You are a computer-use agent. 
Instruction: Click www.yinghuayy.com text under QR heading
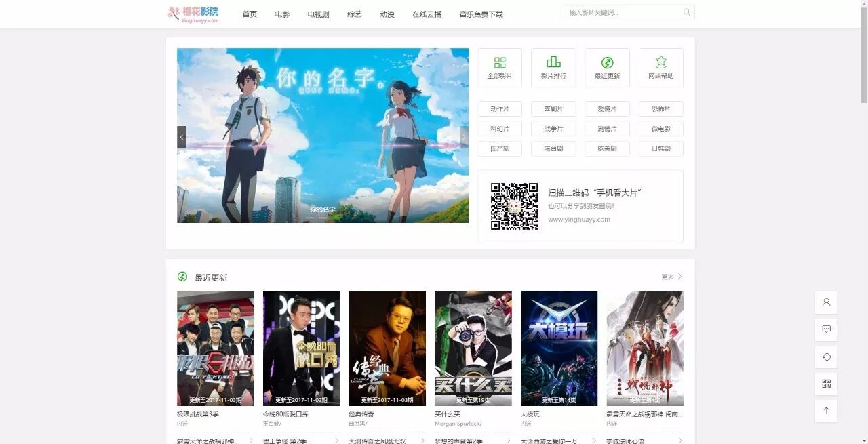tap(578, 220)
